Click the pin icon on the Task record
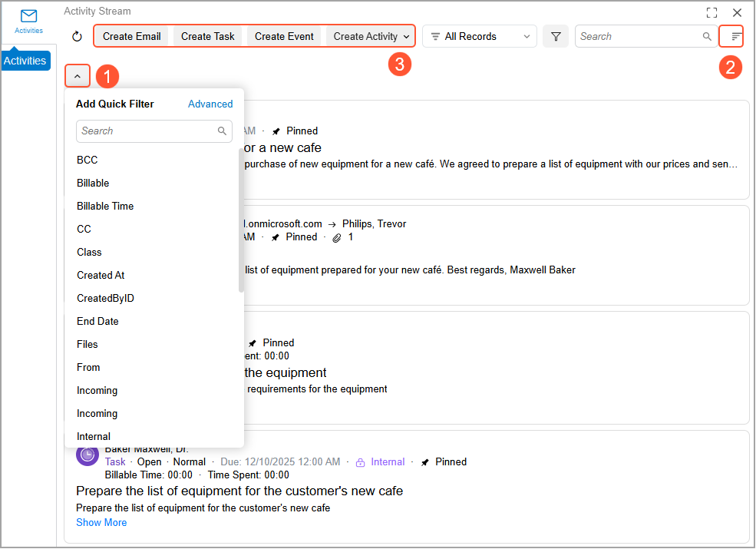The width and height of the screenshot is (756, 549). click(x=424, y=463)
